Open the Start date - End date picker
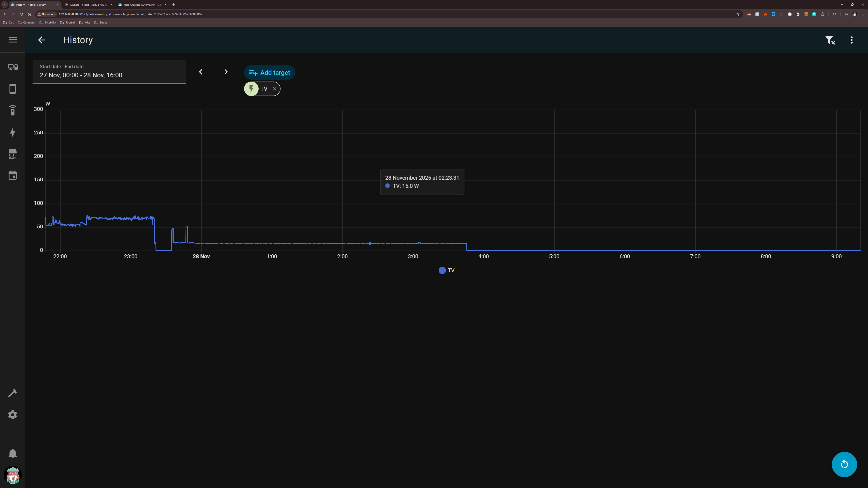 click(109, 72)
